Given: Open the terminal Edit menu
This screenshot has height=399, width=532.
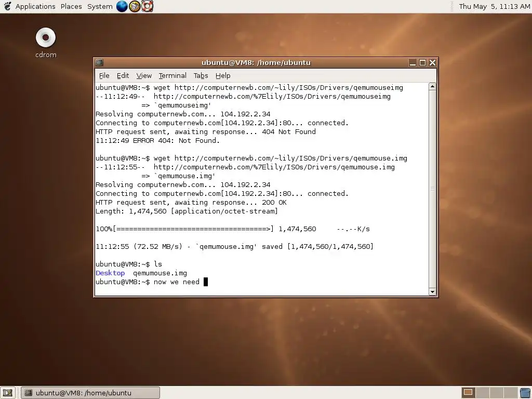Looking at the screenshot, I should click(x=123, y=76).
